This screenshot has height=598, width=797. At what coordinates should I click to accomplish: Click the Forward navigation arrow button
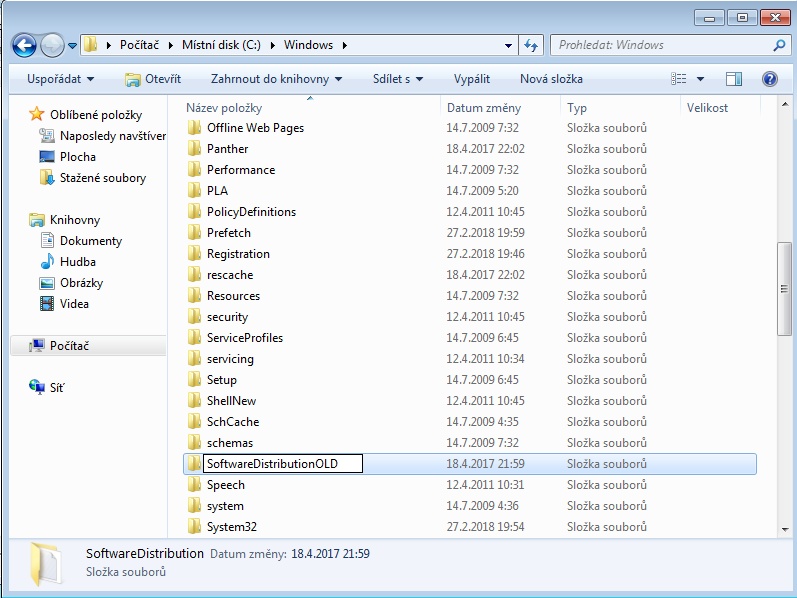[x=52, y=45]
